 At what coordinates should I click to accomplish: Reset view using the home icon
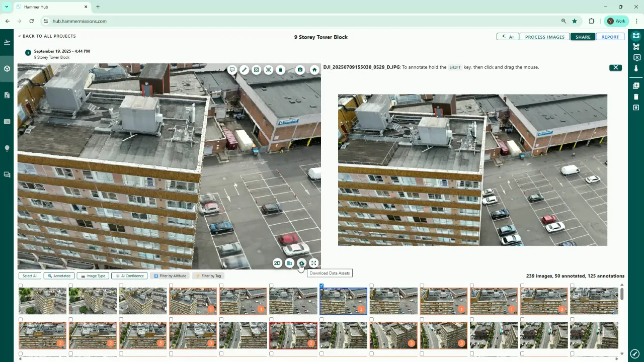pos(314,70)
